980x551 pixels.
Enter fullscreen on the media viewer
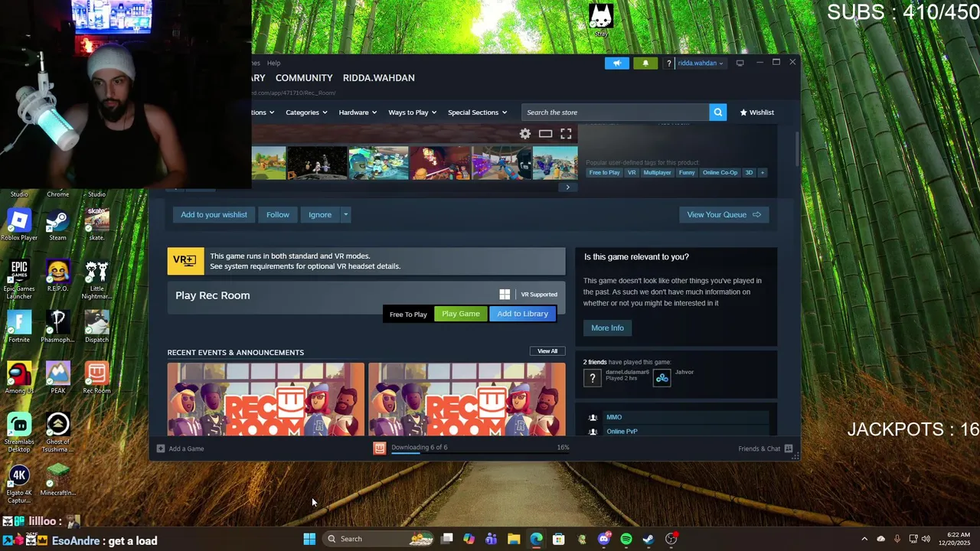(x=566, y=134)
